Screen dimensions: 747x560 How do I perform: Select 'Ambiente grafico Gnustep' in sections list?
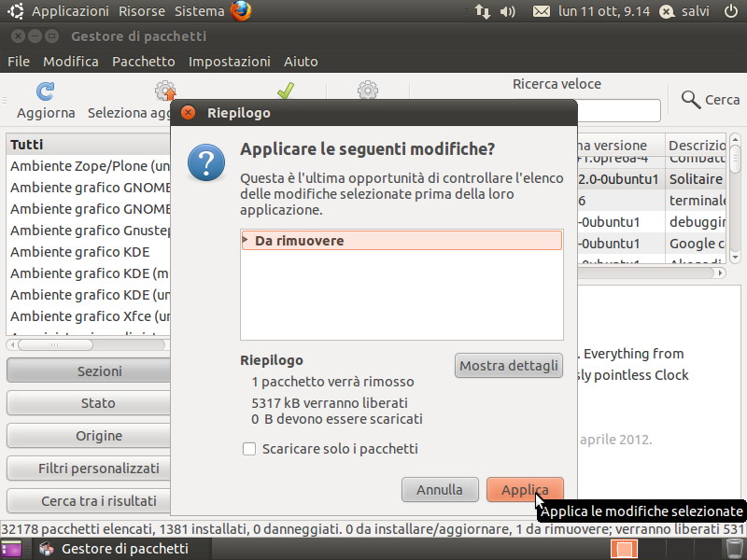coord(89,231)
